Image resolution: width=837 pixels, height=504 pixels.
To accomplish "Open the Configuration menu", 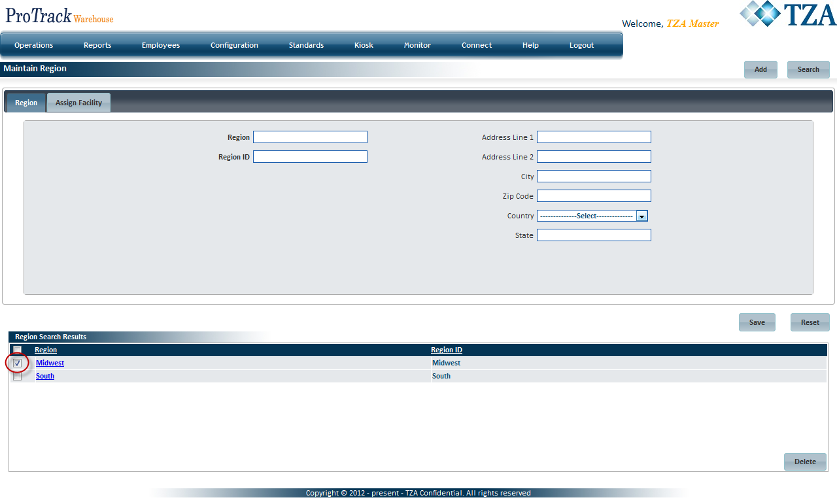I will click(x=234, y=45).
